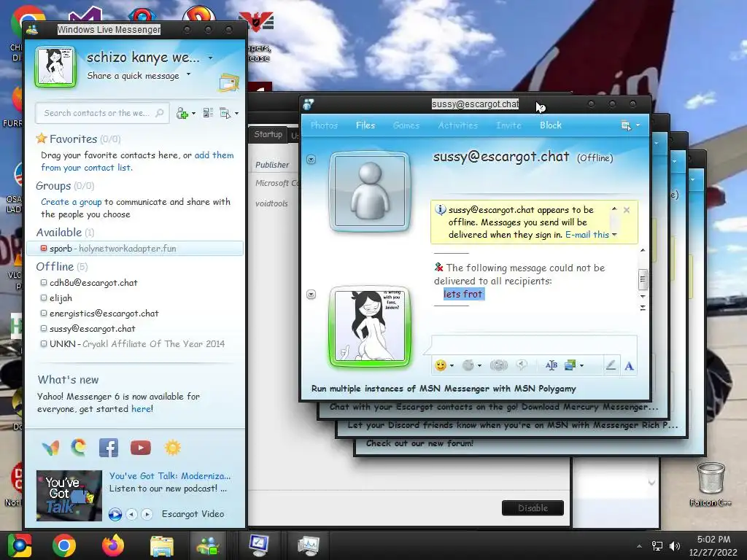
Task: Open the emoticon dropdown arrow
Action: click(452, 366)
